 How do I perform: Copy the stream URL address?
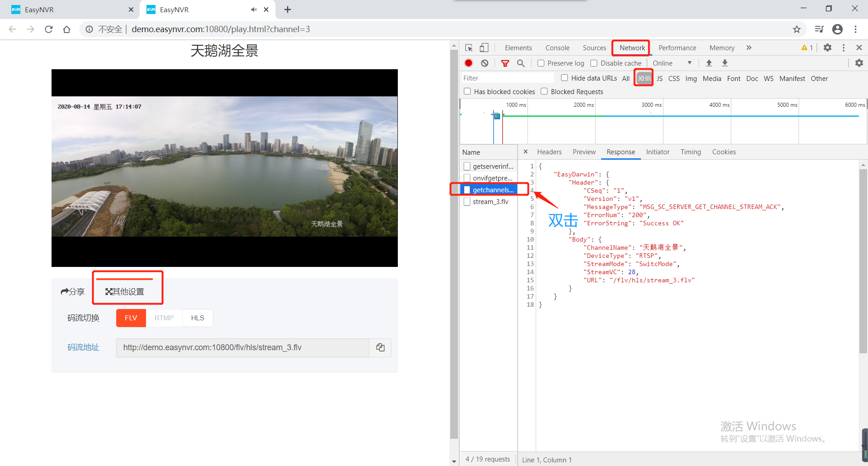(x=380, y=347)
